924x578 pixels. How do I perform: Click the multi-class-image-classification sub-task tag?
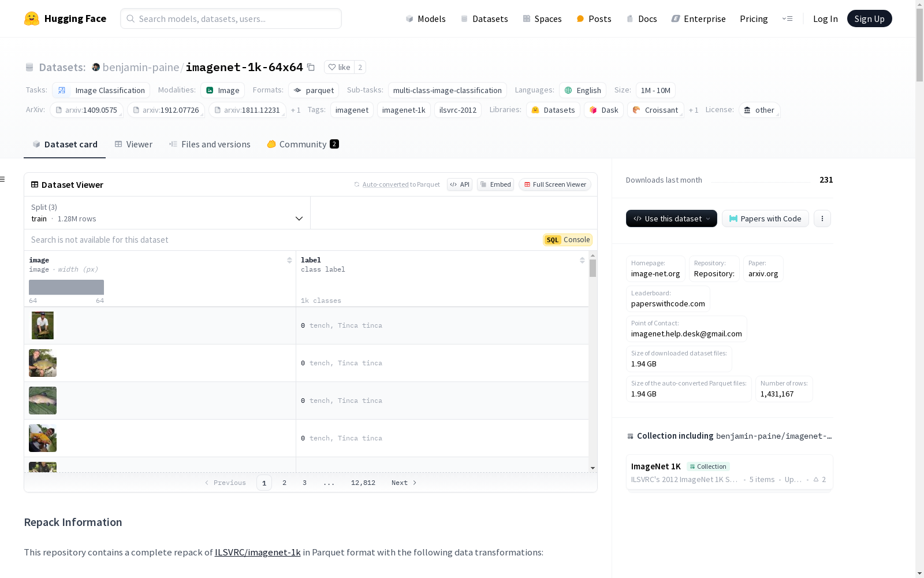click(x=448, y=90)
